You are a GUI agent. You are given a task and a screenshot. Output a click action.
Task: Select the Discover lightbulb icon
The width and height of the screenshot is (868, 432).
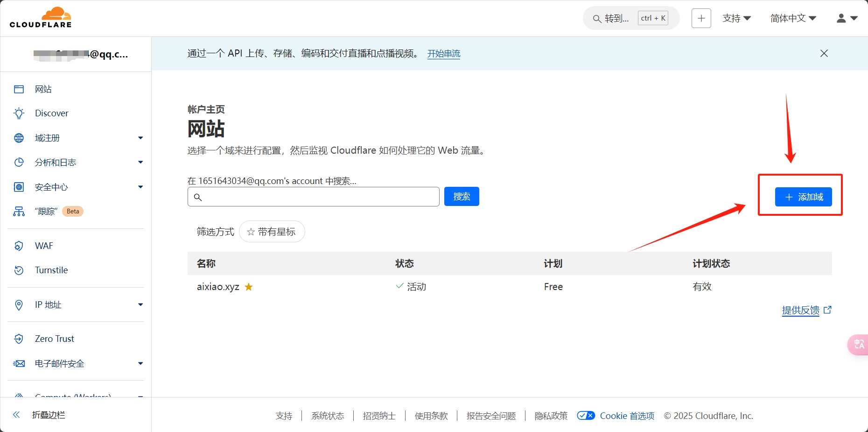point(19,113)
